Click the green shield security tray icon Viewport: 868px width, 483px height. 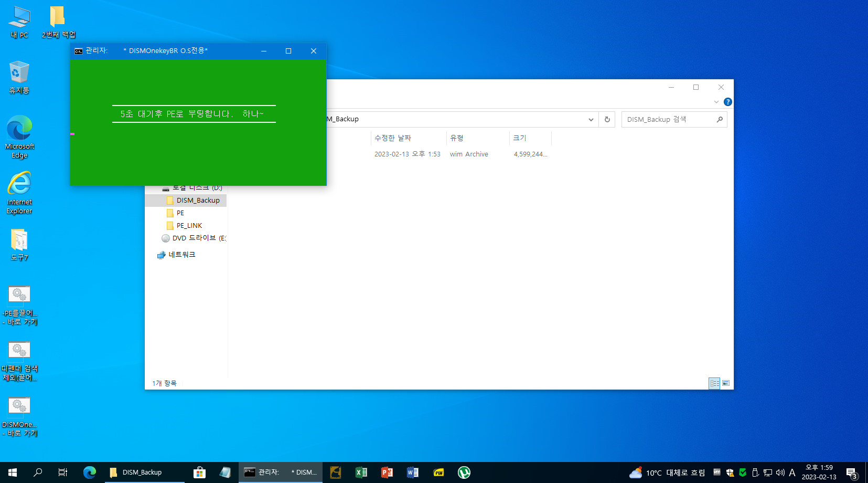(743, 472)
